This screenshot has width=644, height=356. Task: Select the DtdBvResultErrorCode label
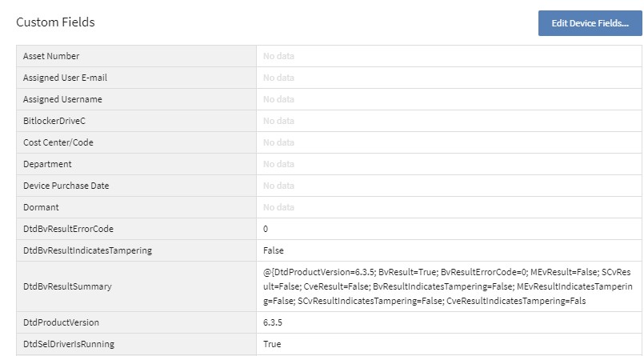click(68, 229)
